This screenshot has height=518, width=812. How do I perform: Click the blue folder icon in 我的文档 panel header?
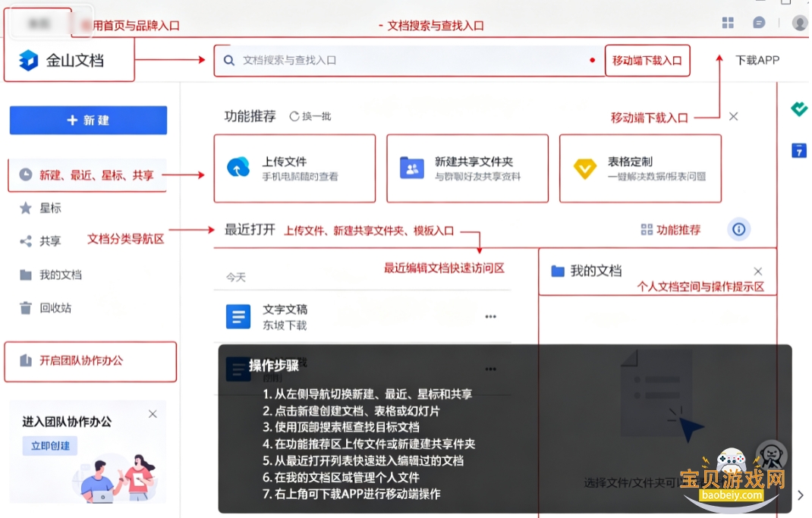558,272
